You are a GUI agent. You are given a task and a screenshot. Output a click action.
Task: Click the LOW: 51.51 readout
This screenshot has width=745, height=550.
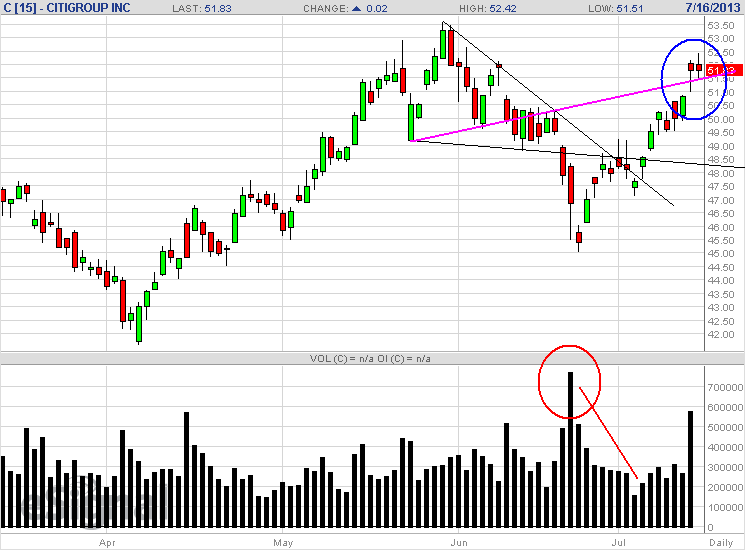click(x=615, y=9)
